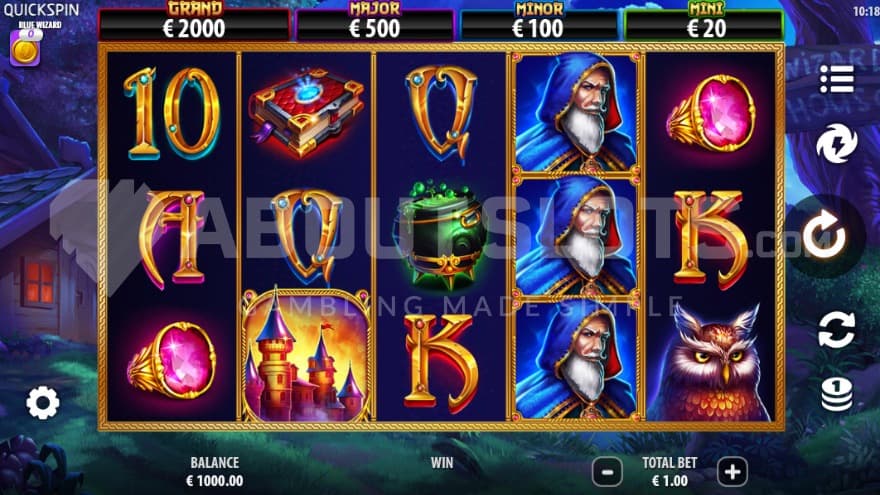
Task: Click the gold coin collector icon
Action: [25, 48]
